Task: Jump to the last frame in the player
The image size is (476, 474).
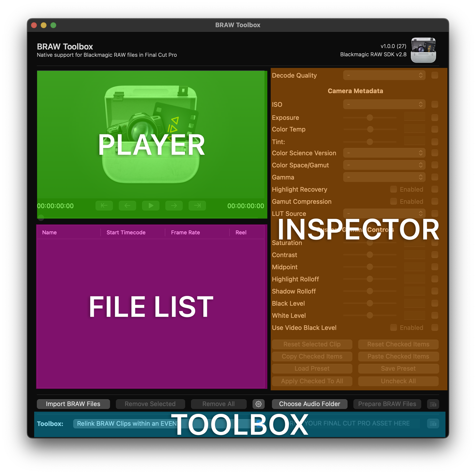Action: (197, 205)
